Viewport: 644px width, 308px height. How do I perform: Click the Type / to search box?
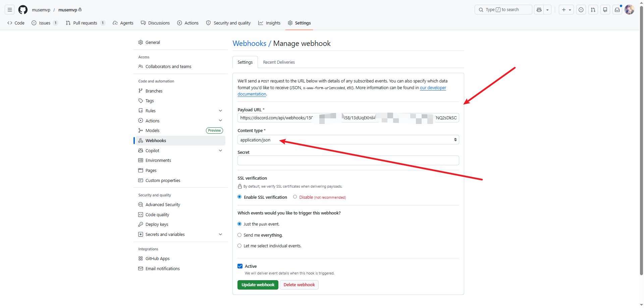tap(503, 10)
